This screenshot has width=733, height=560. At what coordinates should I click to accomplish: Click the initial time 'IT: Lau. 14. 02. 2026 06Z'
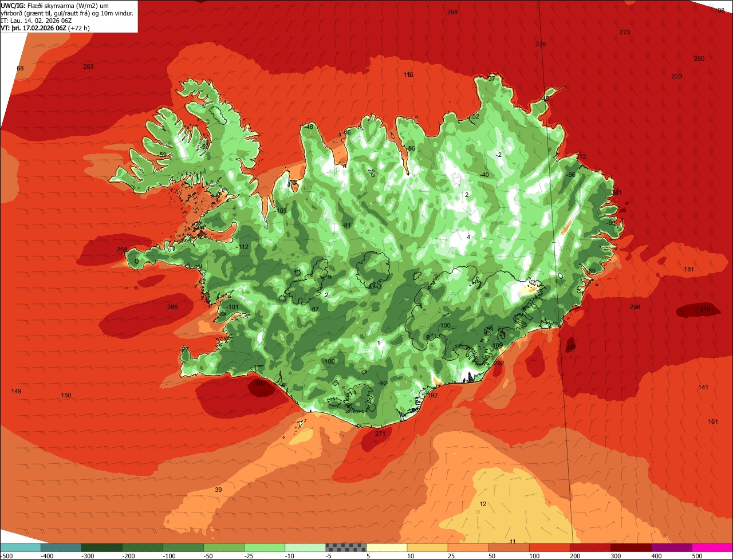click(x=37, y=21)
